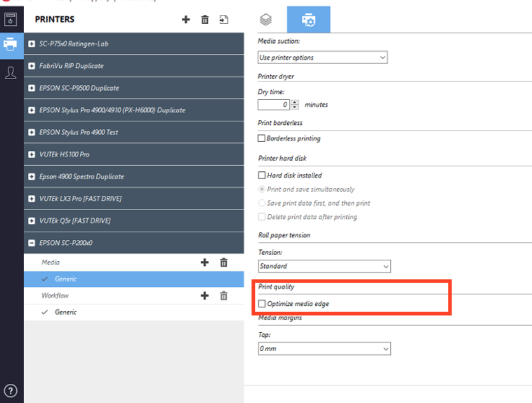The width and height of the screenshot is (532, 403).
Task: Select the Generic workflow item
Action: point(66,313)
